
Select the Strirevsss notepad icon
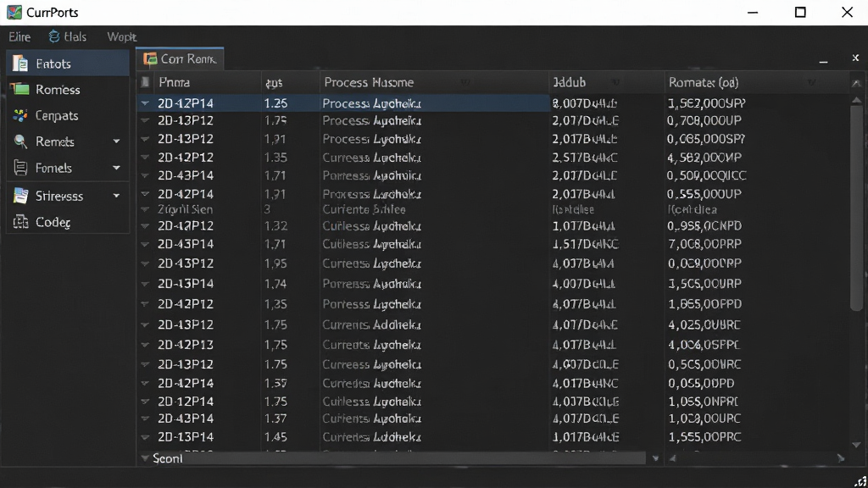click(20, 196)
